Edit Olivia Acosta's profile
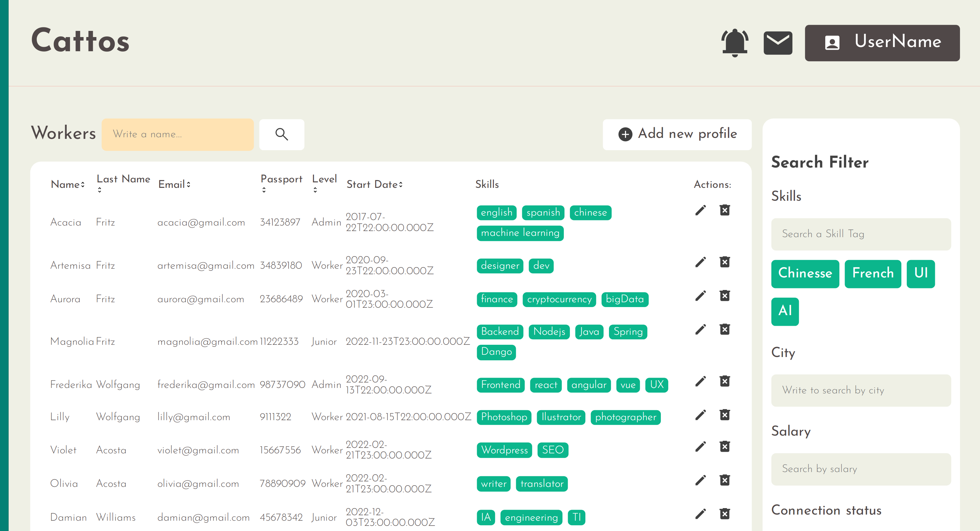The width and height of the screenshot is (980, 531). point(701,480)
